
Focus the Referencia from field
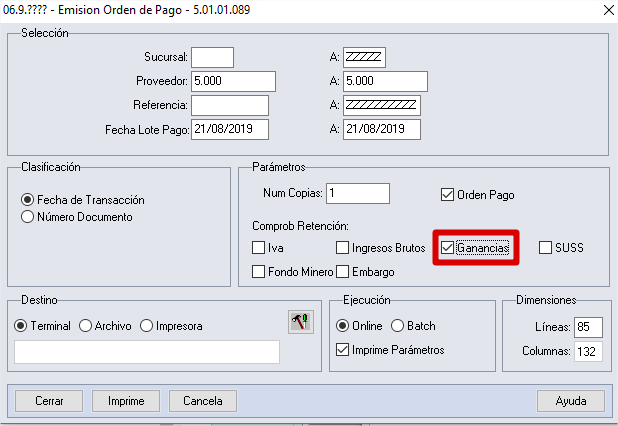coord(230,106)
